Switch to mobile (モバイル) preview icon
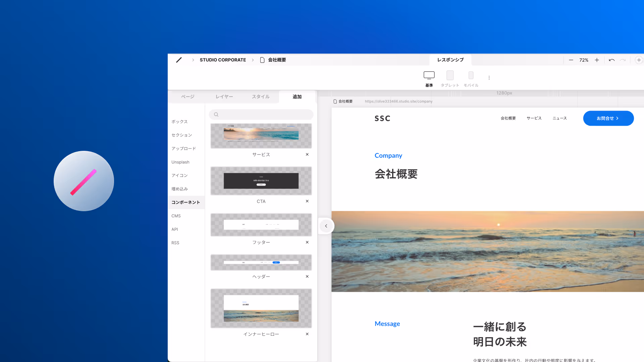 [471, 75]
